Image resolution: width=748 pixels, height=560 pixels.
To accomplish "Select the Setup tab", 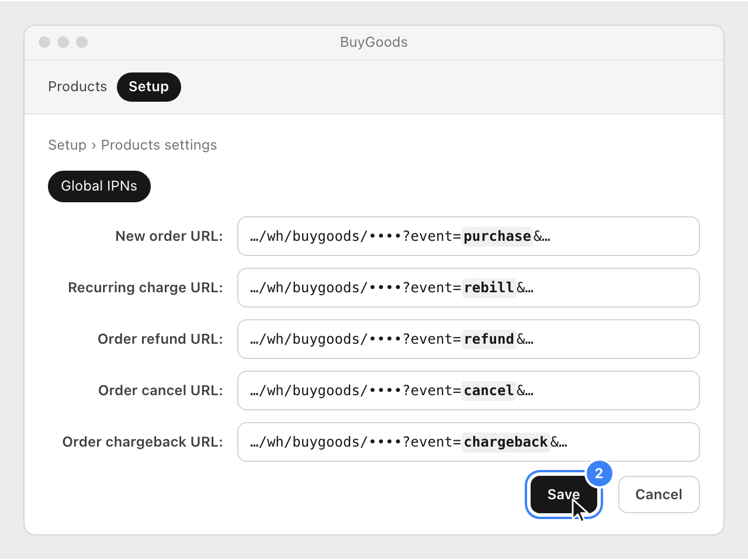I will click(x=148, y=87).
